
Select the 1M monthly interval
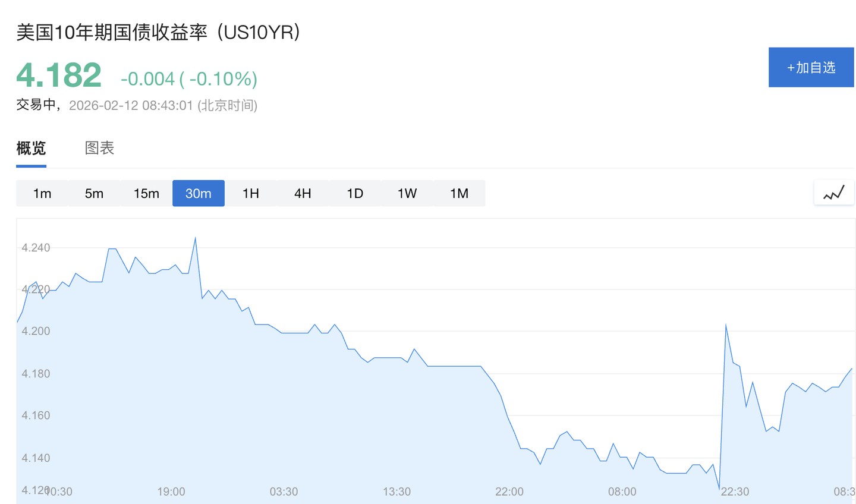tap(459, 193)
